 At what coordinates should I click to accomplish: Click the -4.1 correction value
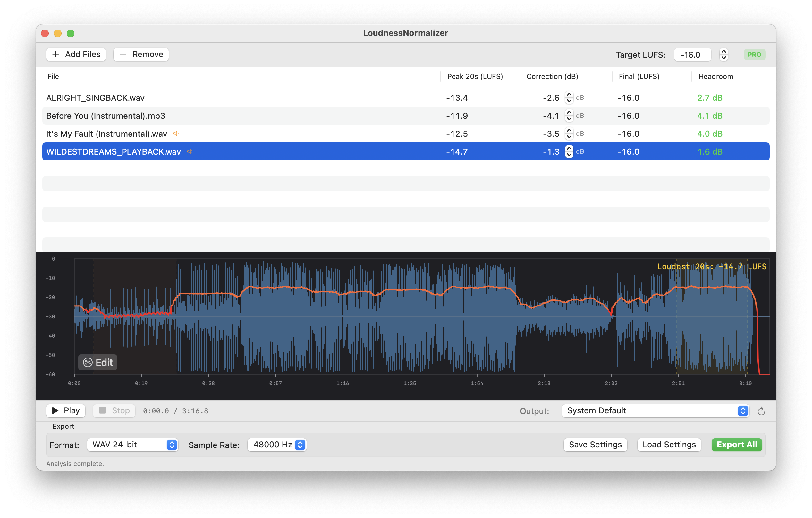point(551,116)
